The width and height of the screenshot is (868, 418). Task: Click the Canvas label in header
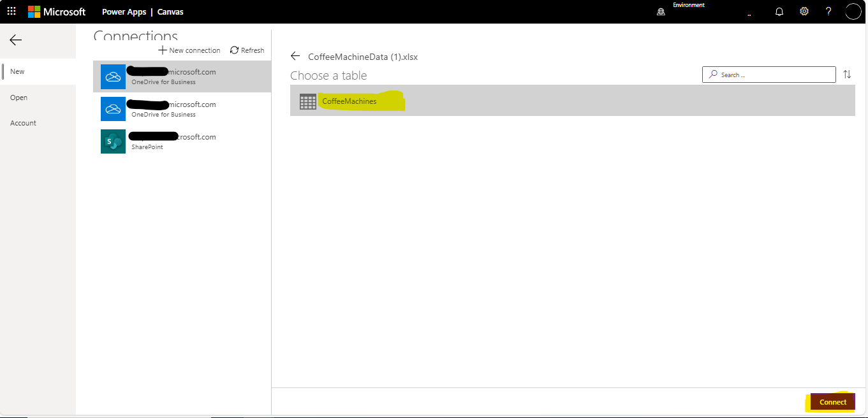[x=170, y=12]
